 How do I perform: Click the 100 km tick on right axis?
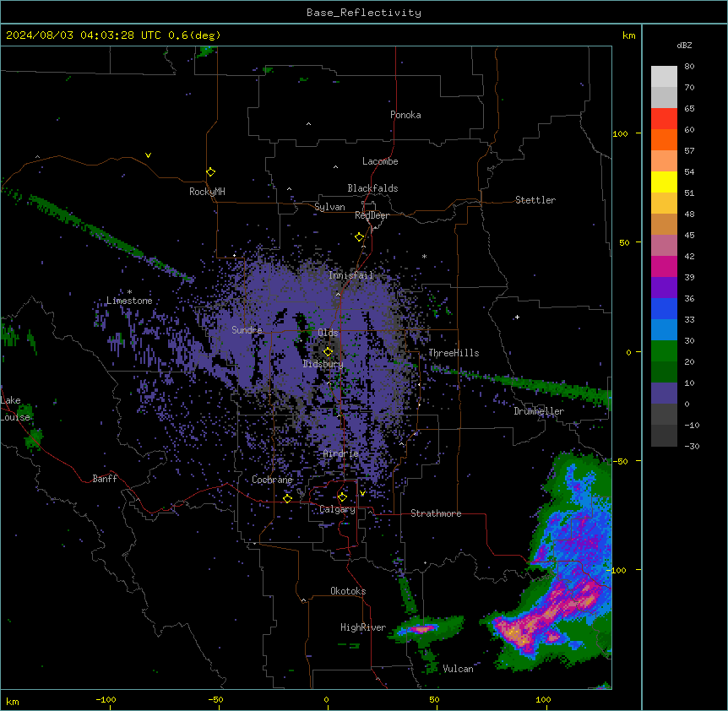click(x=620, y=133)
